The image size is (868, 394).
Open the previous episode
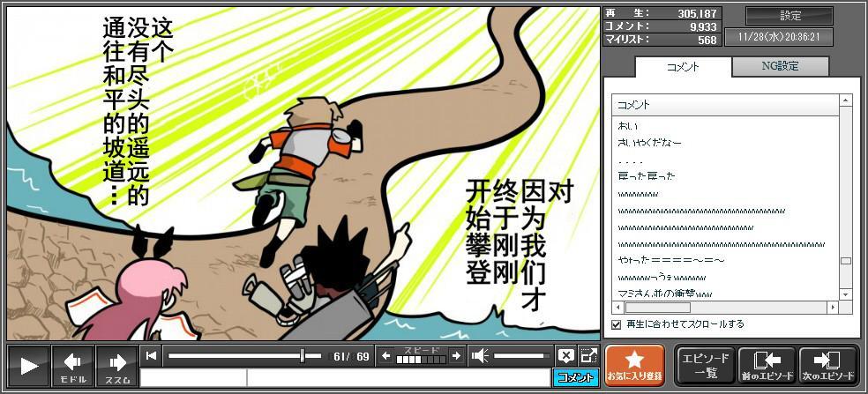tap(767, 365)
